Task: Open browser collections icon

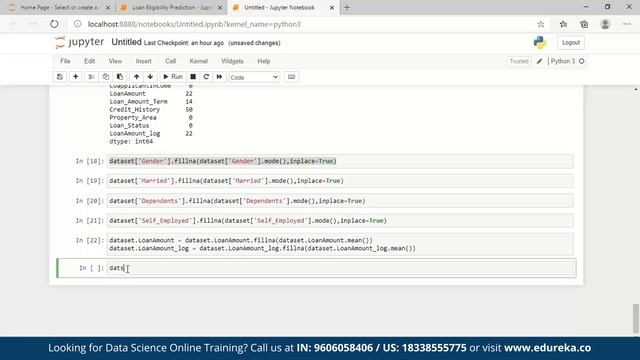Action: 584,24
